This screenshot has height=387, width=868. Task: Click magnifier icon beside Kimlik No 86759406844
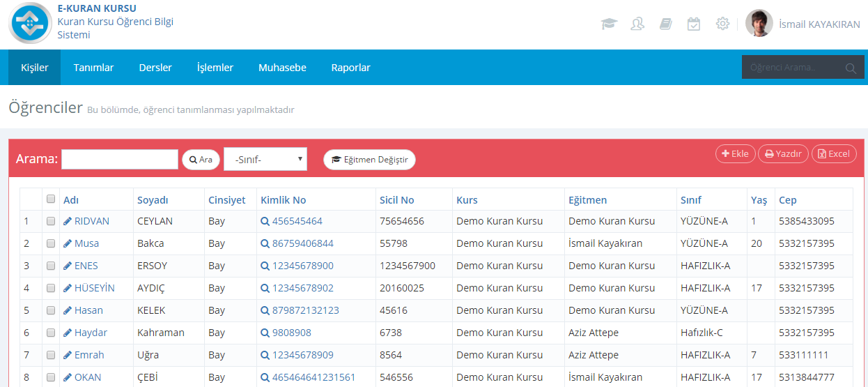point(265,243)
